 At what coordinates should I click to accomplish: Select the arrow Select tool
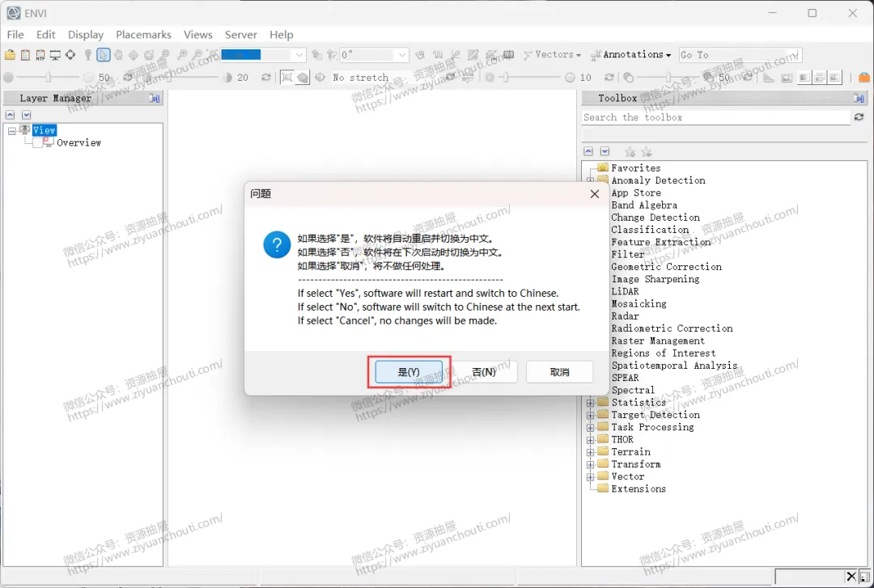[x=103, y=55]
